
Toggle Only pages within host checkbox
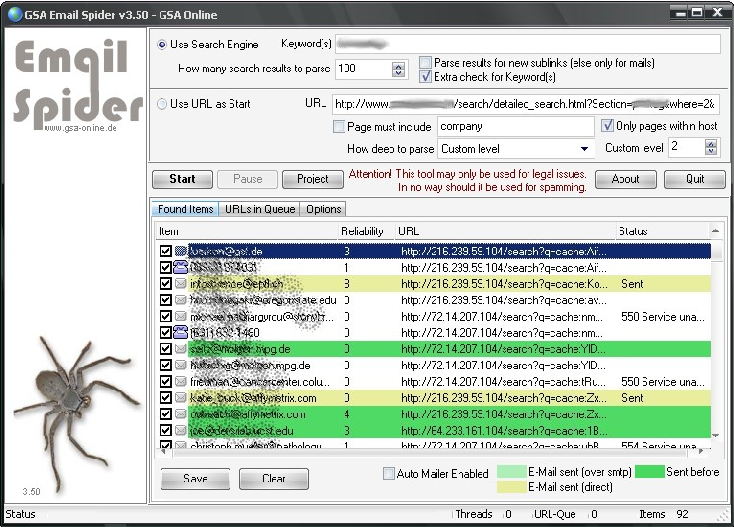click(x=607, y=125)
